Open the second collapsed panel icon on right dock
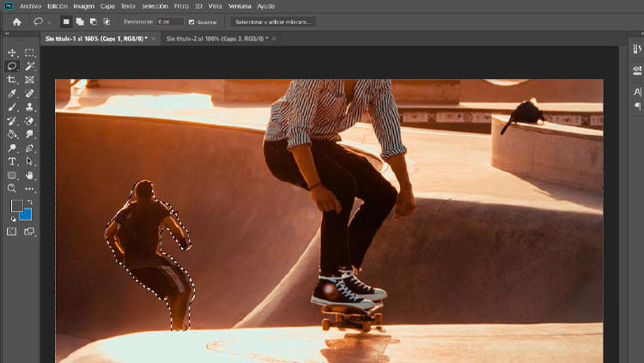644x363 pixels. pyautogui.click(x=637, y=70)
